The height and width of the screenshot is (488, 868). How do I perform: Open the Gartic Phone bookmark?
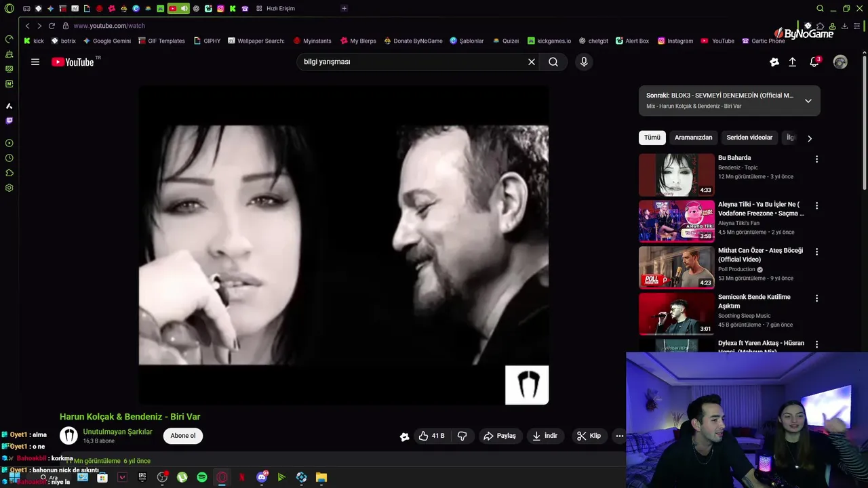(763, 41)
